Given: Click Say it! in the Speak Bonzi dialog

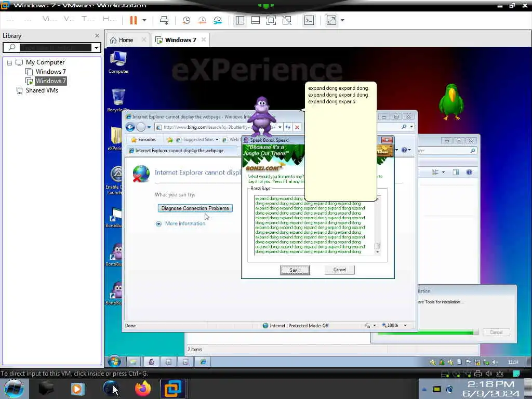Looking at the screenshot, I should point(295,270).
